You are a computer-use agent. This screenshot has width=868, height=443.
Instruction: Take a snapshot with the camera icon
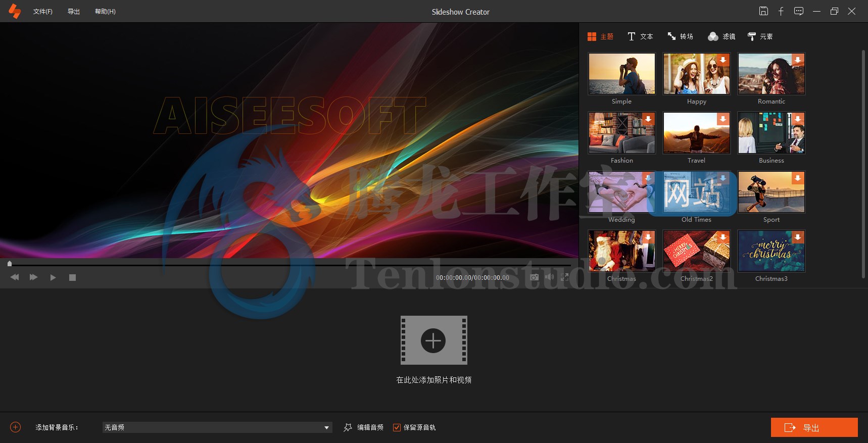point(534,277)
